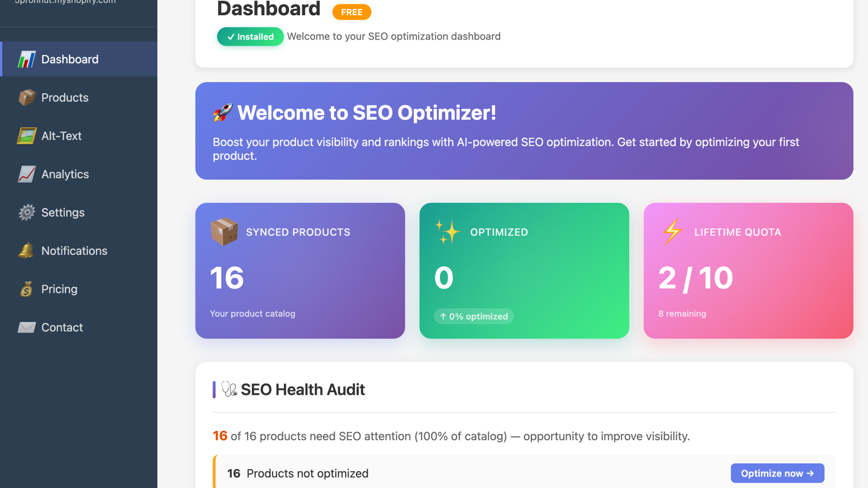Click the sparkles icon on Optimized card
The height and width of the screenshot is (488, 868).
(x=448, y=232)
